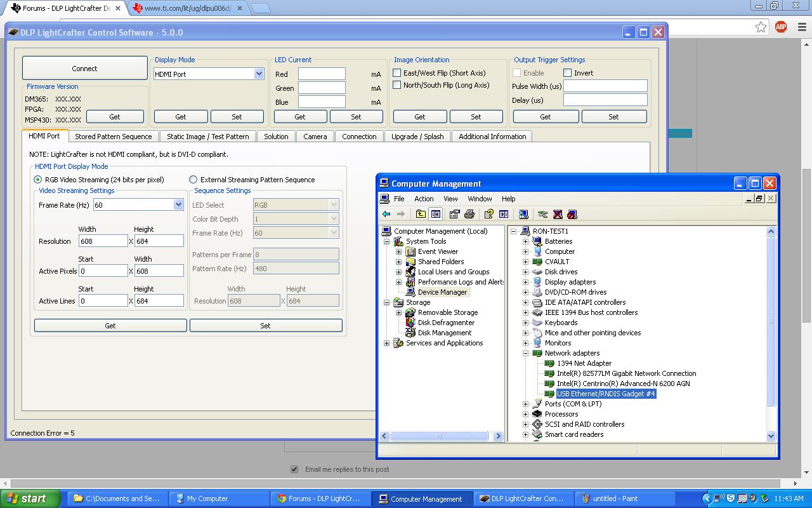Click the Help toolbar icon with question mark
The image size is (812, 508).
pyautogui.click(x=488, y=214)
